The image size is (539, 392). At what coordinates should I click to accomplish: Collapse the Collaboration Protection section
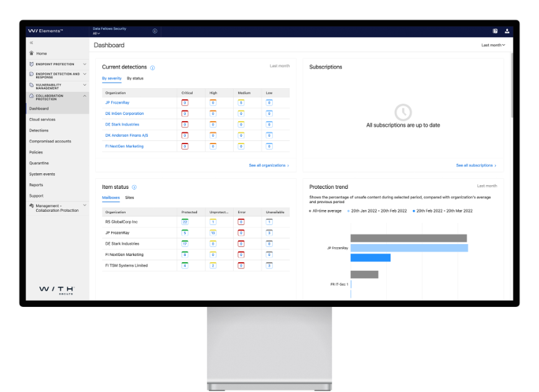pos(85,96)
